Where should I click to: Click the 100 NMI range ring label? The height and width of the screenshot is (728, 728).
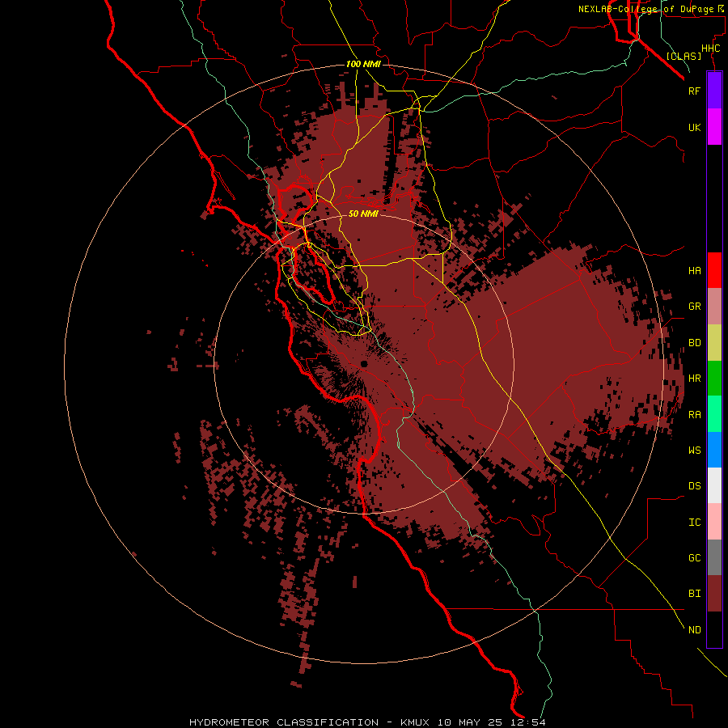point(363,64)
